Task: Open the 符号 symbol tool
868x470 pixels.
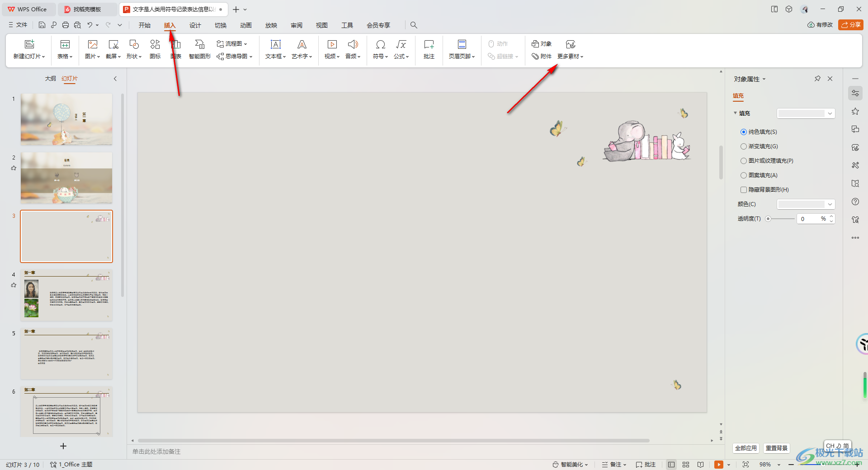Action: 381,49
